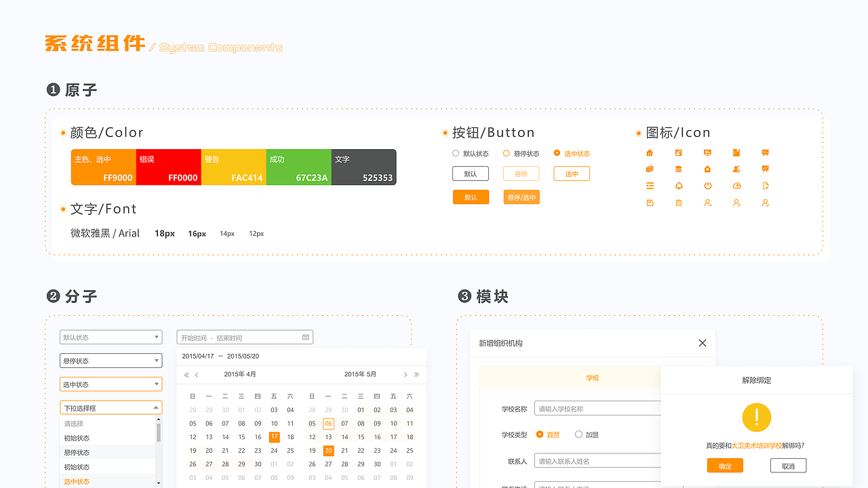Choose 直营 school type radio
The height and width of the screenshot is (488, 868).
click(x=540, y=434)
